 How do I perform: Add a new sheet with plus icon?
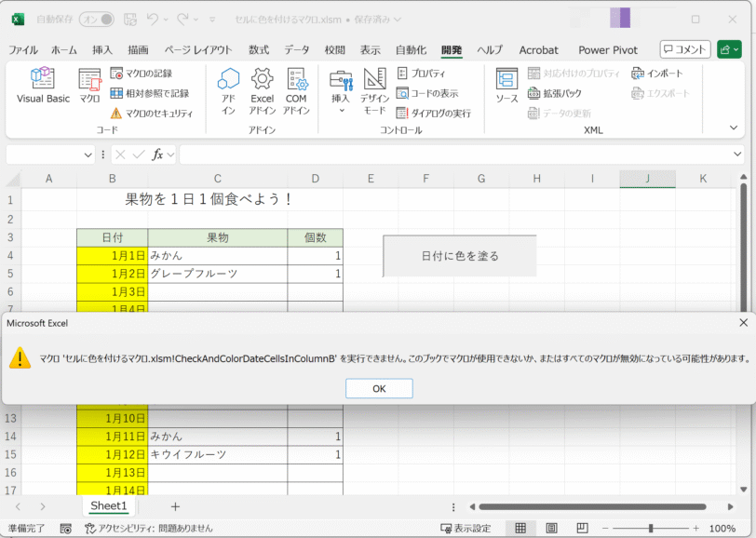[x=175, y=506]
